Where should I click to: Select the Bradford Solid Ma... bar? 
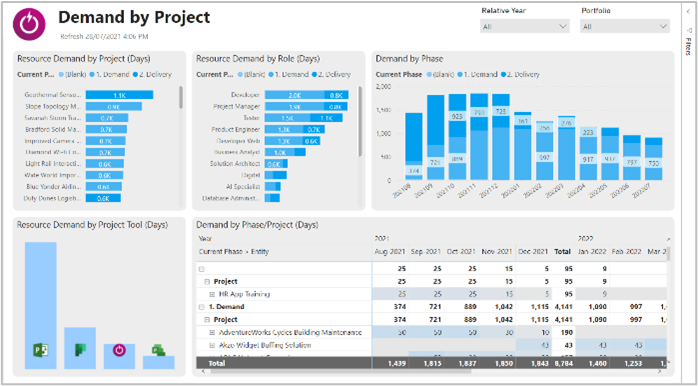pos(106,130)
